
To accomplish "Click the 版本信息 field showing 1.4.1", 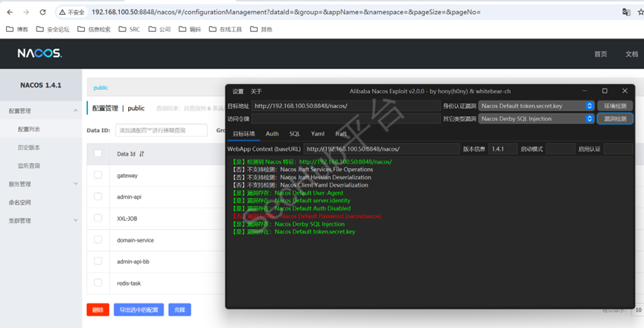I will (503, 149).
